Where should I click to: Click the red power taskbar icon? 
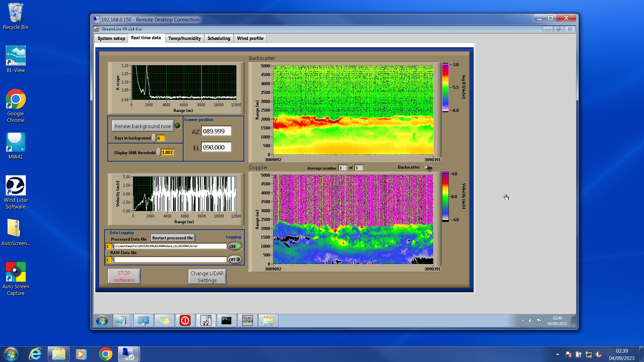[185, 321]
